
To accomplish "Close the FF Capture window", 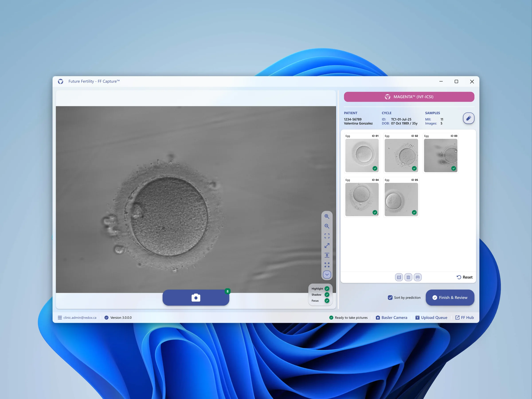I will [x=472, y=81].
